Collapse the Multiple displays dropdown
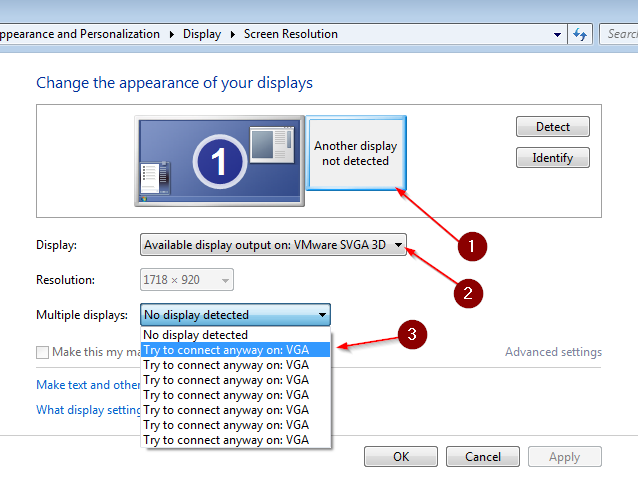The width and height of the screenshot is (638, 495). coord(235,315)
